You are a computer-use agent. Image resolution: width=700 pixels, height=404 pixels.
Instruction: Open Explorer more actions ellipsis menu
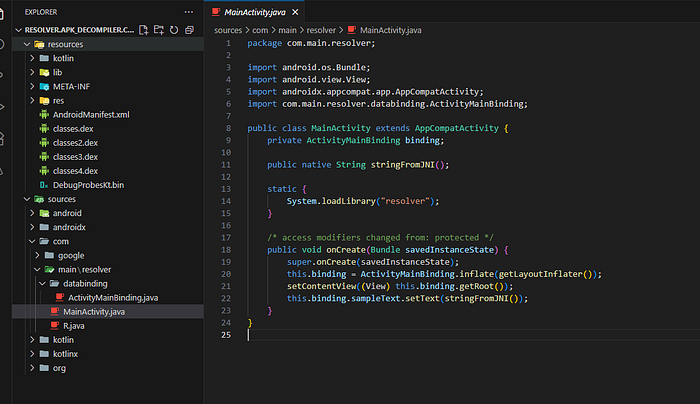click(x=189, y=12)
